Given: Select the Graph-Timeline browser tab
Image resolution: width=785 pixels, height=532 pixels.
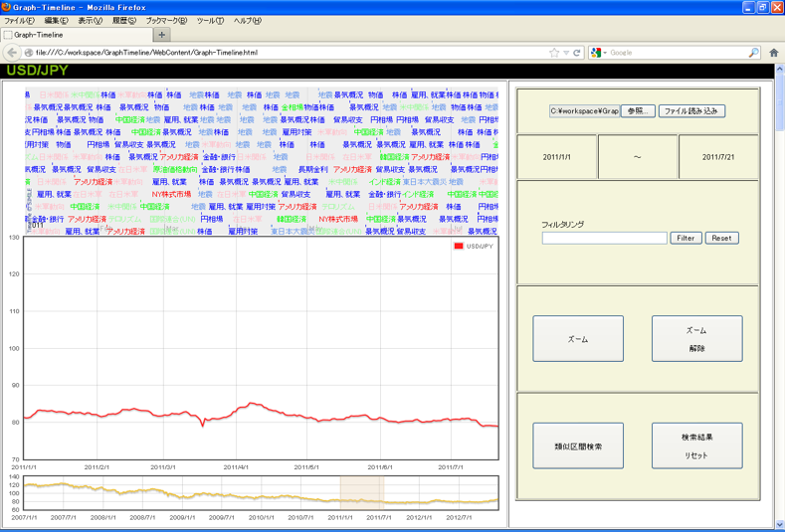Looking at the screenshot, I should pyautogui.click(x=77, y=35).
